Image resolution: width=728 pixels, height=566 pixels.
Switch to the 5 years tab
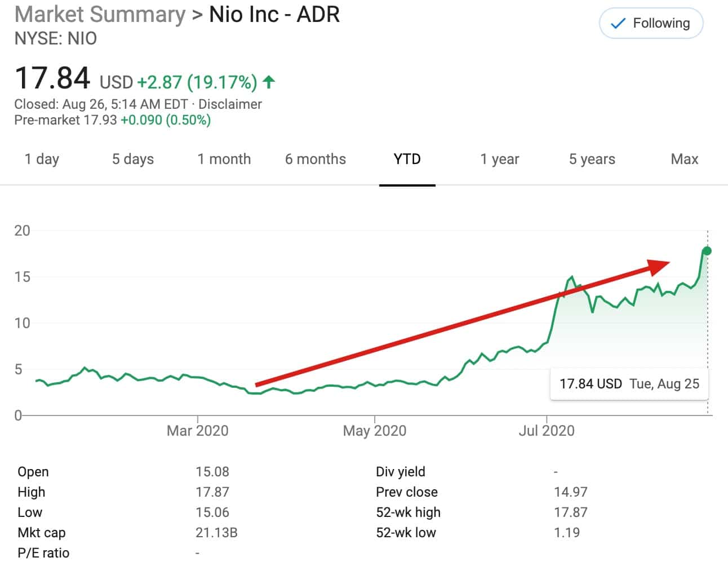pyautogui.click(x=592, y=160)
